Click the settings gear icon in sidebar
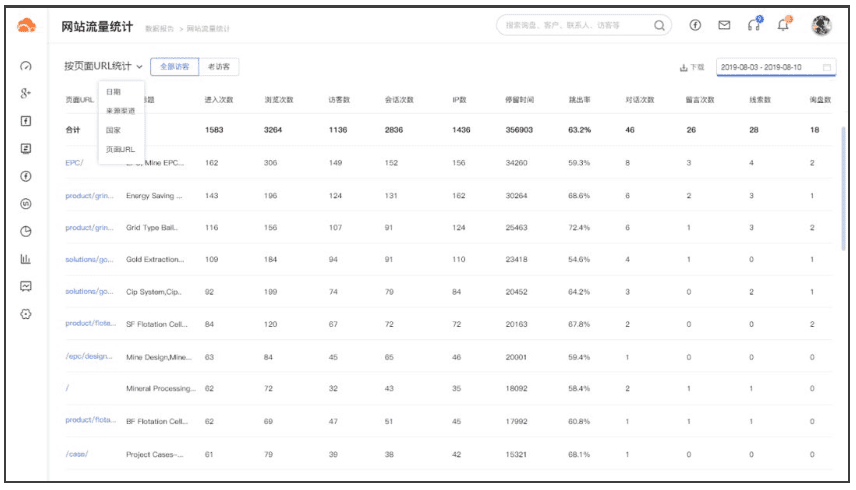 coord(26,314)
